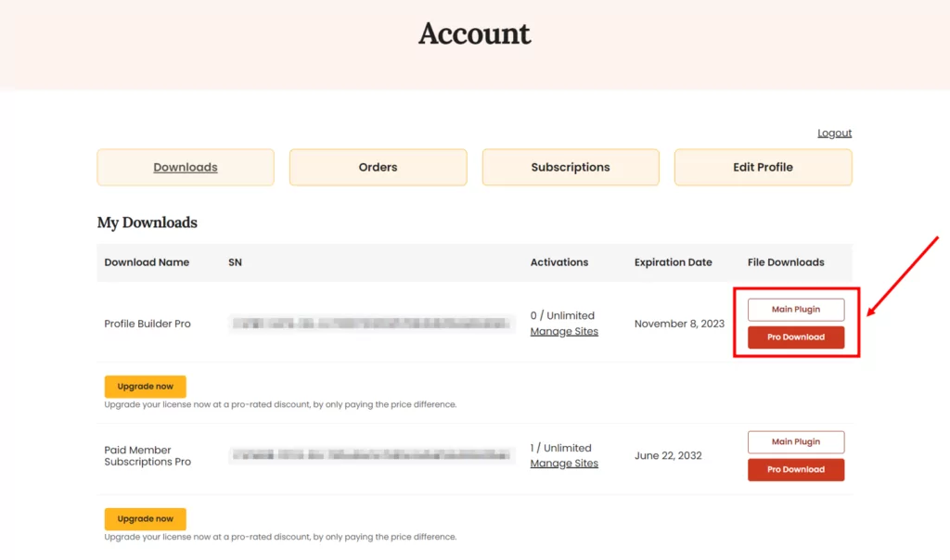Screen dimensions: 950x560
Task: Select the Edit Profile tab
Action: pos(763,168)
